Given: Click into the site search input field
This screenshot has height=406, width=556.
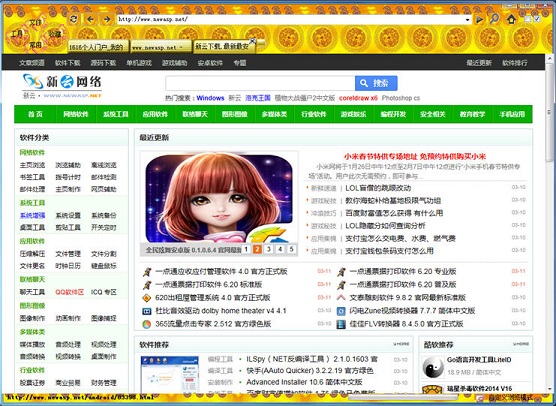Looking at the screenshot, I should click(260, 83).
